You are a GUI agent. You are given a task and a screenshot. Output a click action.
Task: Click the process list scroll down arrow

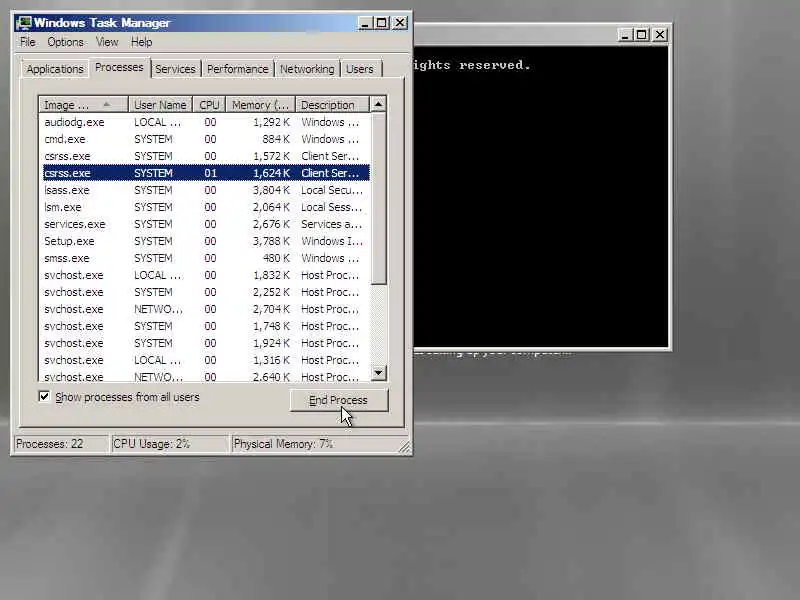[378, 373]
